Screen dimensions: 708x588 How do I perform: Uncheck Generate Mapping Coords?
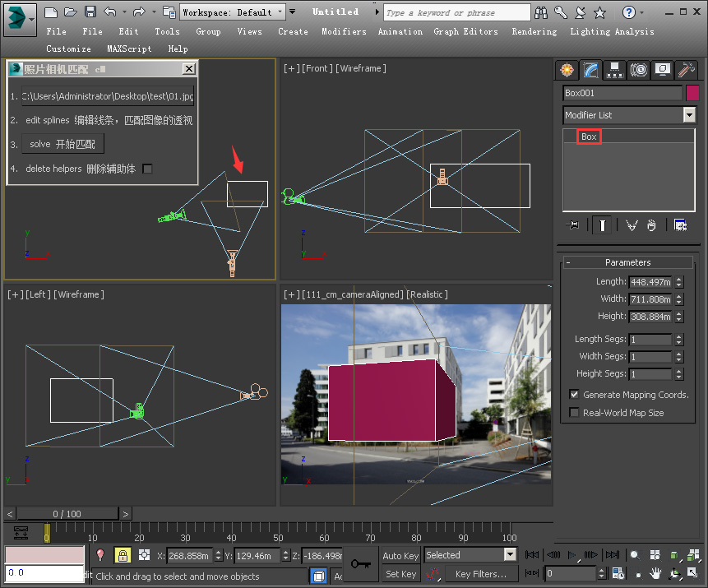574,395
